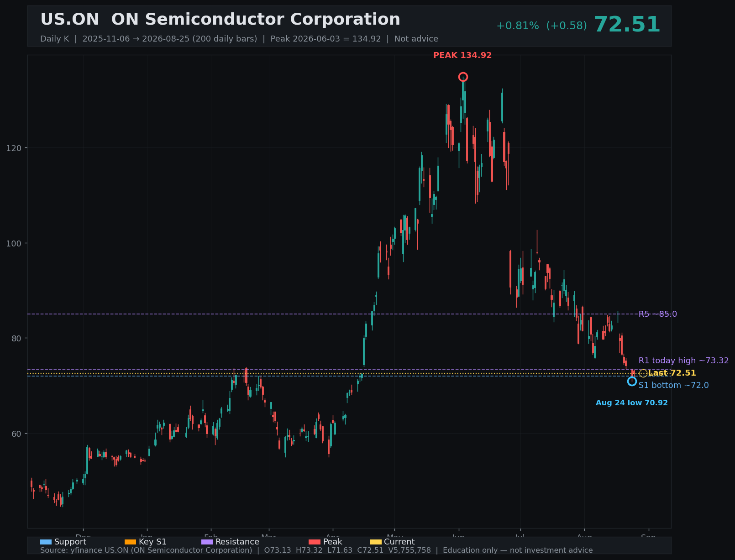
Task: Click the blue Aug 24 low circle marker
Action: pyautogui.click(x=632, y=381)
